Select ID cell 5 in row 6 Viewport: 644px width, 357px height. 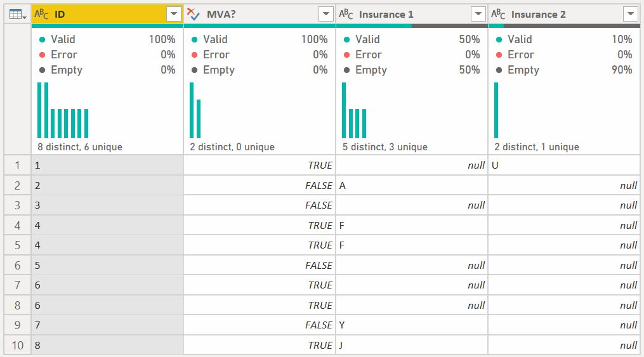click(x=108, y=266)
